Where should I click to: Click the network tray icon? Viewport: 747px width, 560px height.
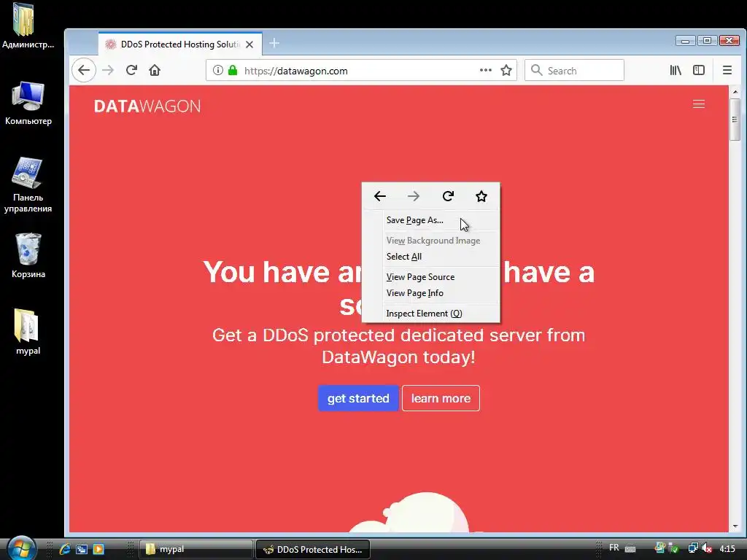693,548
